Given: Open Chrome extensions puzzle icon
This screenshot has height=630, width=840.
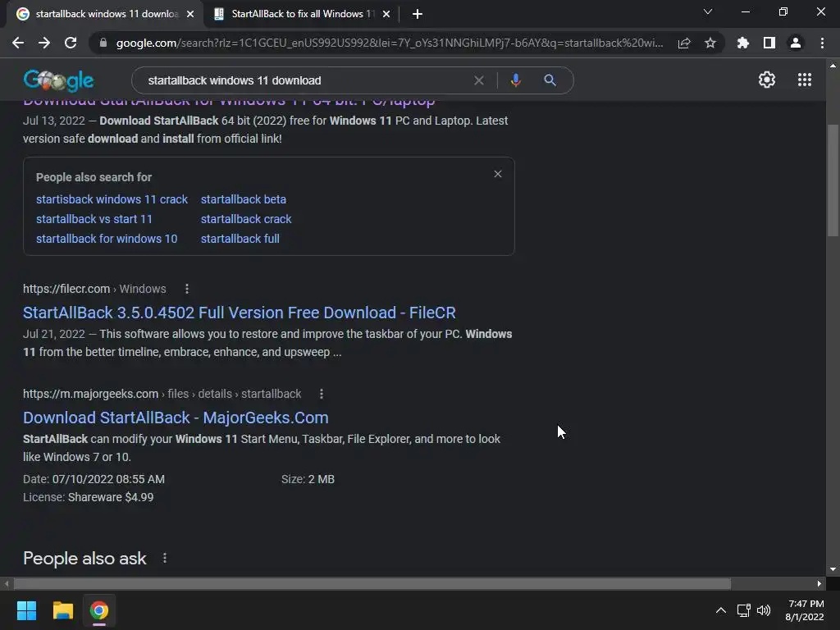Looking at the screenshot, I should [x=743, y=43].
